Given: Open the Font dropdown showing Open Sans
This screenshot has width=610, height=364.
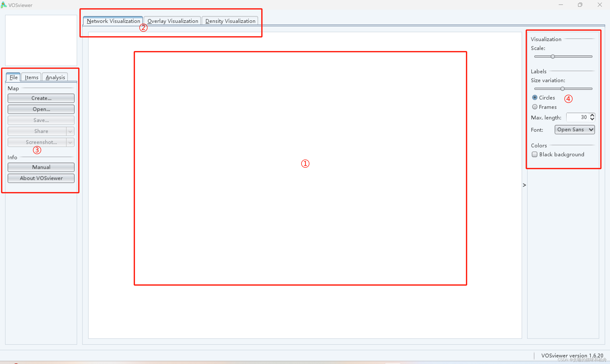Looking at the screenshot, I should [x=574, y=130].
